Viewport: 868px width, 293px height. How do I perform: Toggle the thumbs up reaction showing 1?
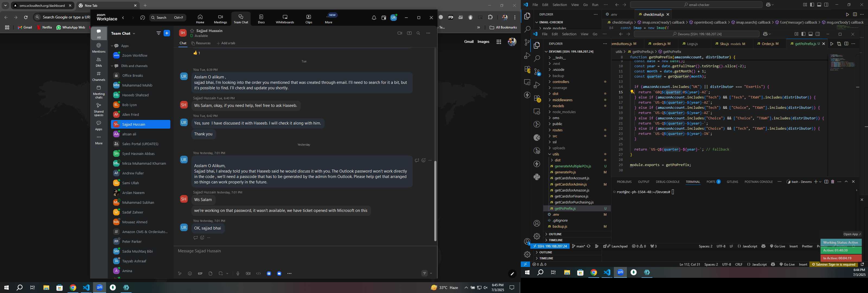(197, 53)
